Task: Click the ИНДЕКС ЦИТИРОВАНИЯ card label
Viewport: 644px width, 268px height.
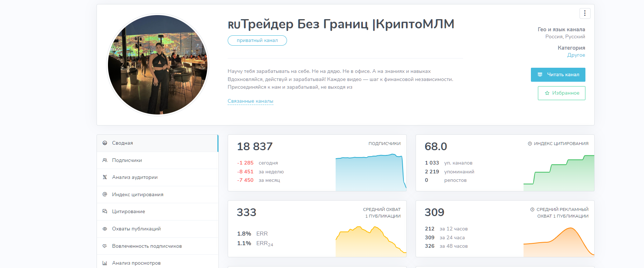Action: [561, 144]
